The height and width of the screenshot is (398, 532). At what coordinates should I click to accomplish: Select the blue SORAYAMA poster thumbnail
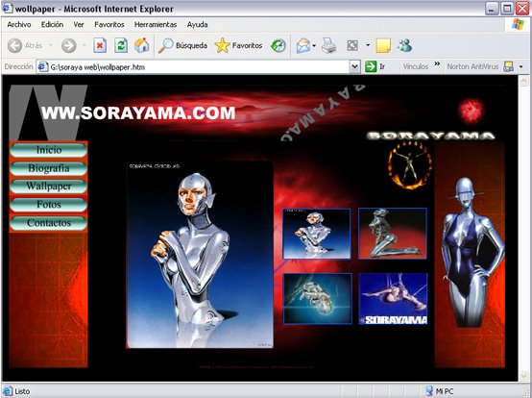tap(393, 298)
